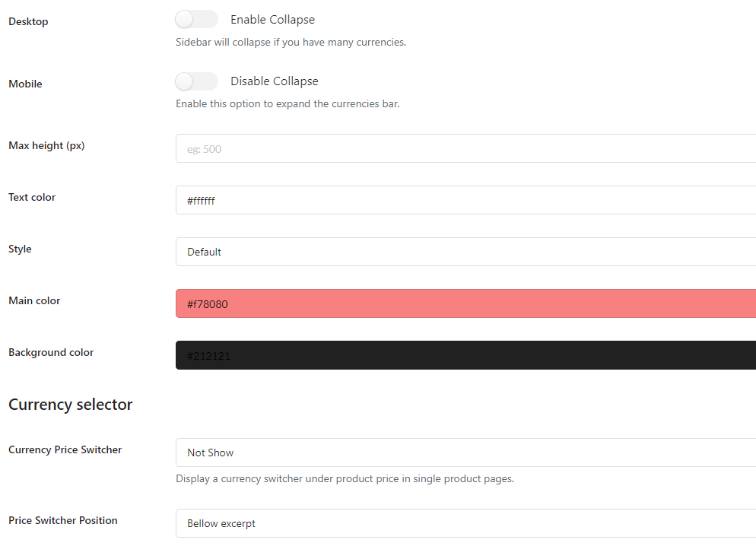Click the "Background color" field label

[51, 352]
